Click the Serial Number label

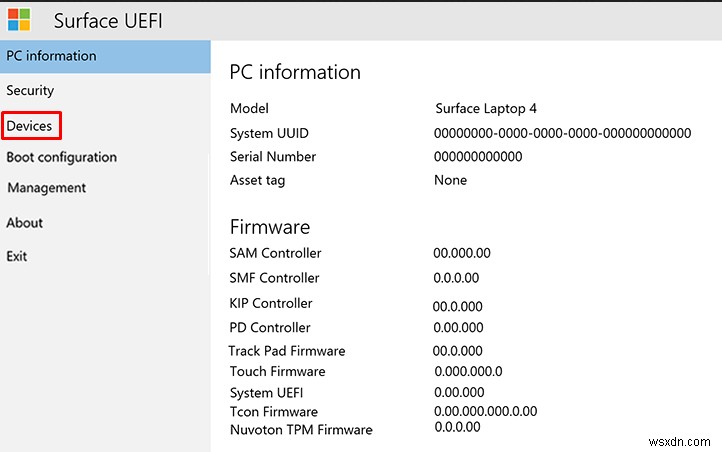click(273, 157)
